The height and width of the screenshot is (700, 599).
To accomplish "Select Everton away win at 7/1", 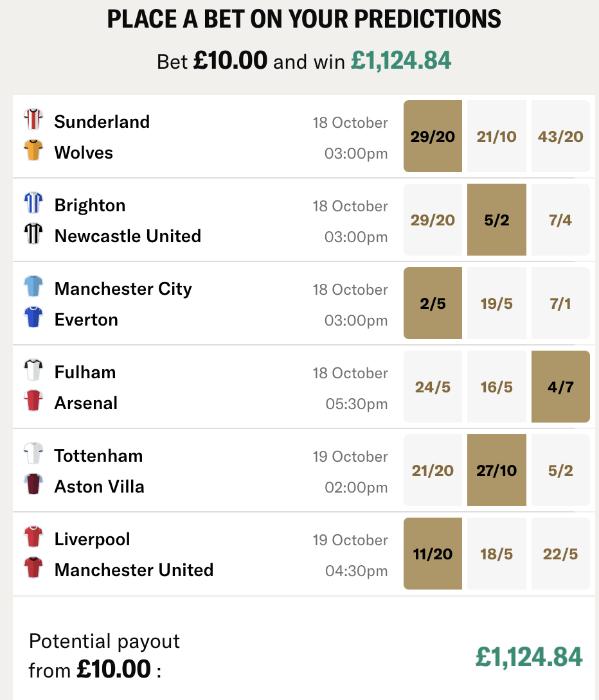I will pos(560,303).
